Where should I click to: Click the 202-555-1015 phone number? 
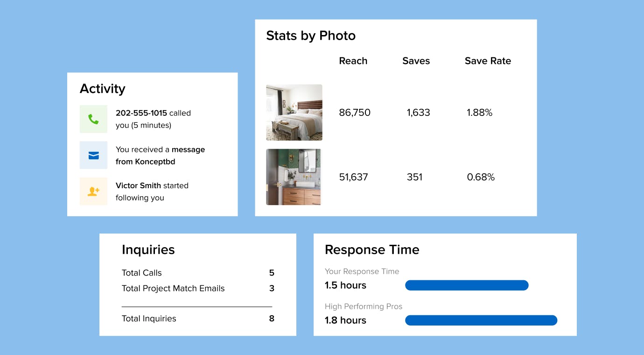(141, 113)
